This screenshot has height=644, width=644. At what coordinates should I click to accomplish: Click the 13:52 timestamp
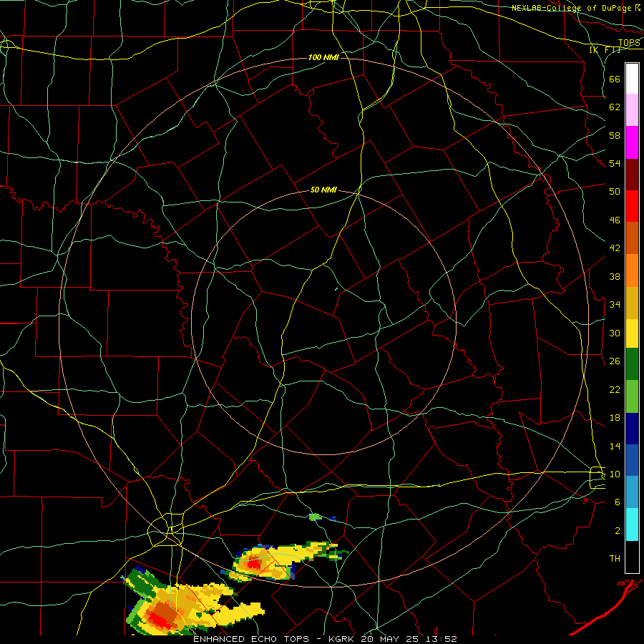443,639
